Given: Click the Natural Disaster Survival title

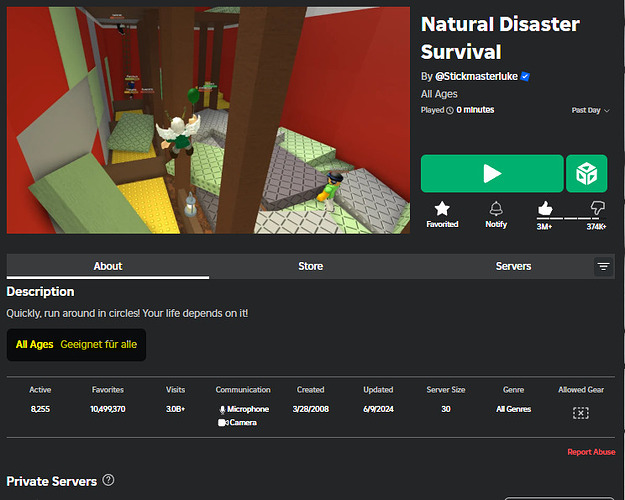Looking at the screenshot, I should pyautogui.click(x=500, y=38).
